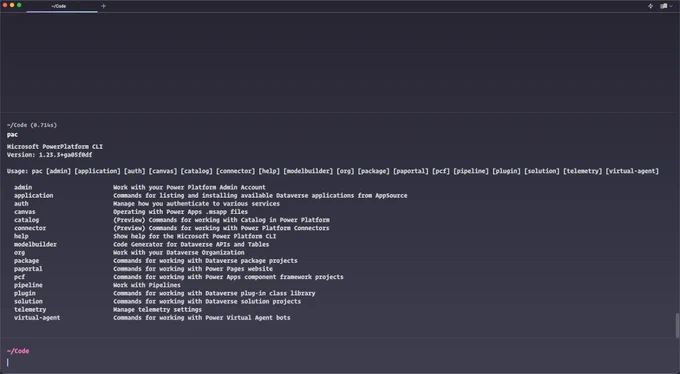Click 'pipeline' in the command list column

(28, 285)
